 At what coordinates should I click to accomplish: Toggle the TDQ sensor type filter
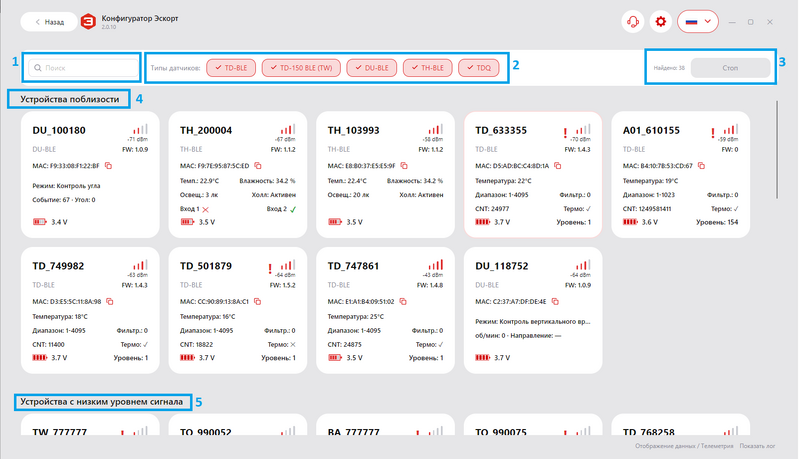click(x=479, y=68)
